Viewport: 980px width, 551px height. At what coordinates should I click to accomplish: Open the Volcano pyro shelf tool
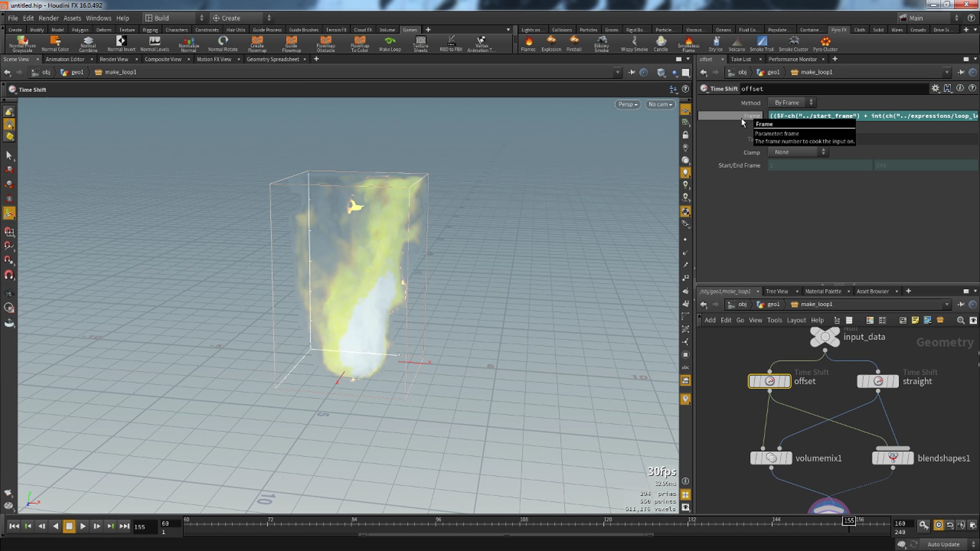pyautogui.click(x=737, y=44)
